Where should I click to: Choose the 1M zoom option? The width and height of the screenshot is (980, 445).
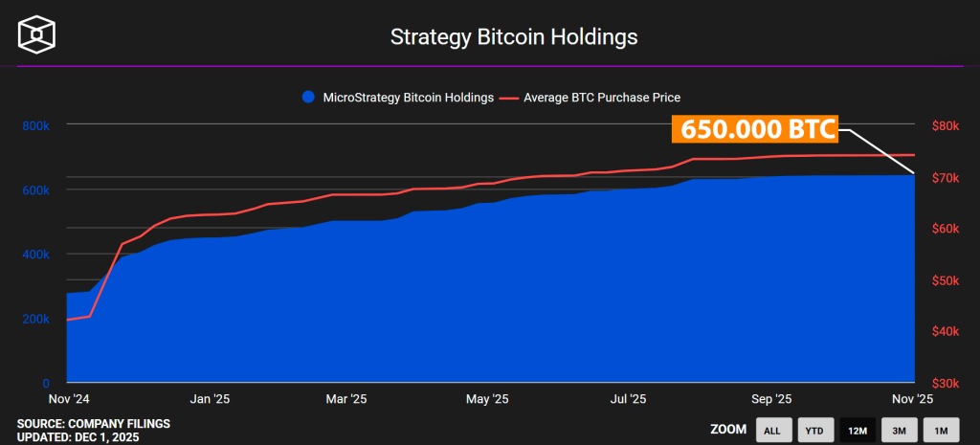tap(940, 430)
